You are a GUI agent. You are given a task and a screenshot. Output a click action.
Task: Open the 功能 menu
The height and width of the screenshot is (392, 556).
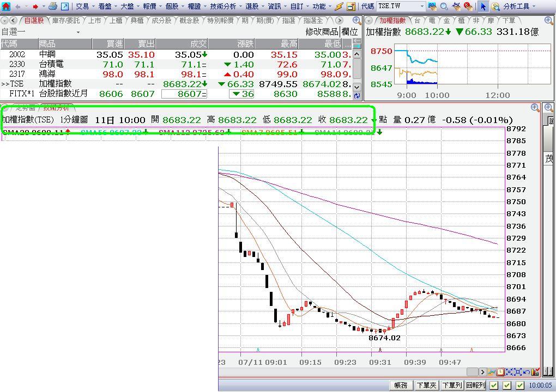pos(319,7)
